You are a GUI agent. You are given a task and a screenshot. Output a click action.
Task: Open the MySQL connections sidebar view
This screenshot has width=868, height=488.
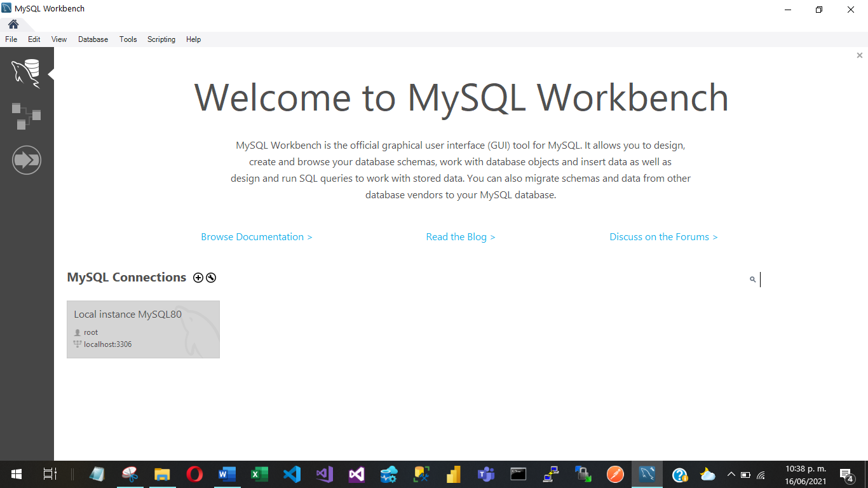pos(26,73)
